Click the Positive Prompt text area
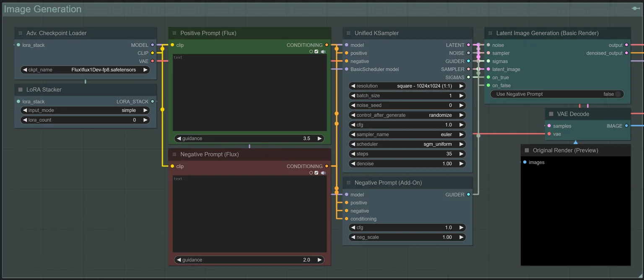Screen dimensions: 644x280 coord(249,92)
